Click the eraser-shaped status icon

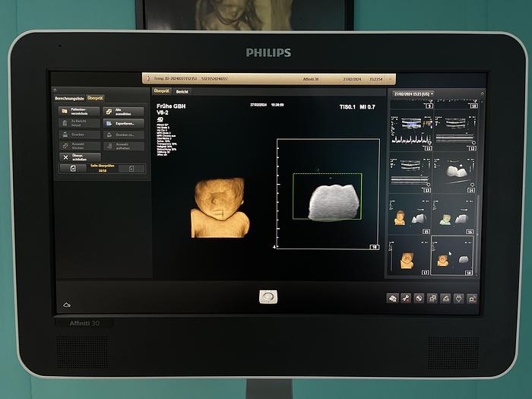tap(445, 298)
